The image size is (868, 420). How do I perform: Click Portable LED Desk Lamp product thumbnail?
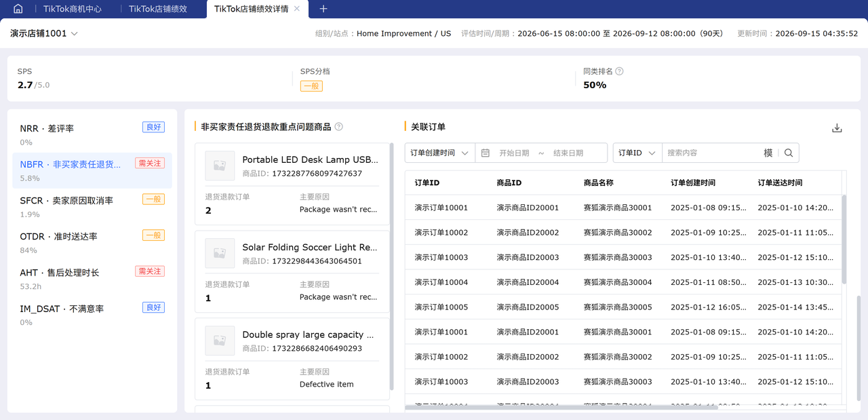point(220,166)
